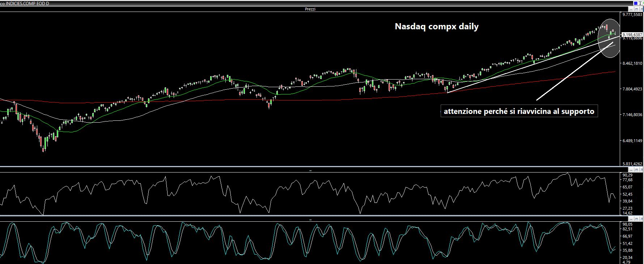Viewport: 644px width, 264px height.
Task: Minimize the bottom stochastic panel
Action: [x=632, y=219]
